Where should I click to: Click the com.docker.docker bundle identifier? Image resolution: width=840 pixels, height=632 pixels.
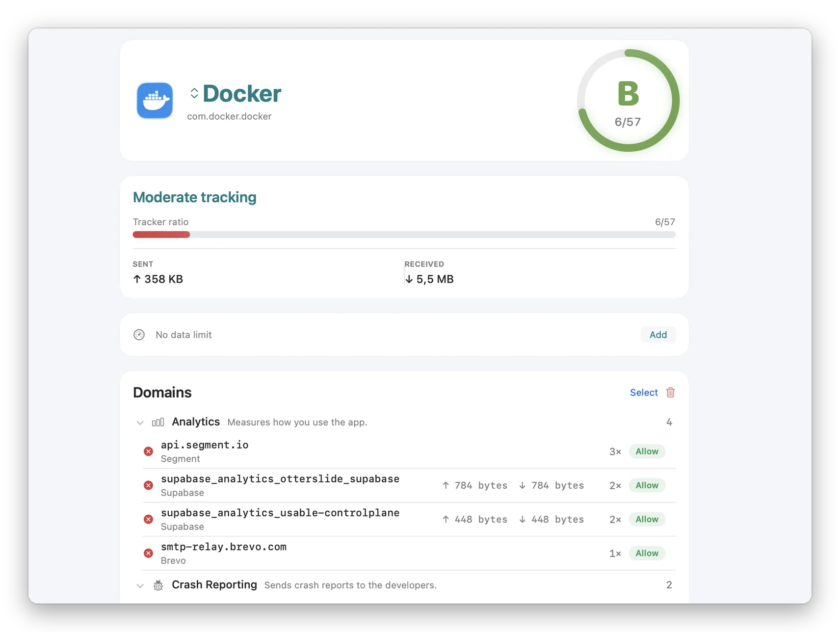point(229,116)
